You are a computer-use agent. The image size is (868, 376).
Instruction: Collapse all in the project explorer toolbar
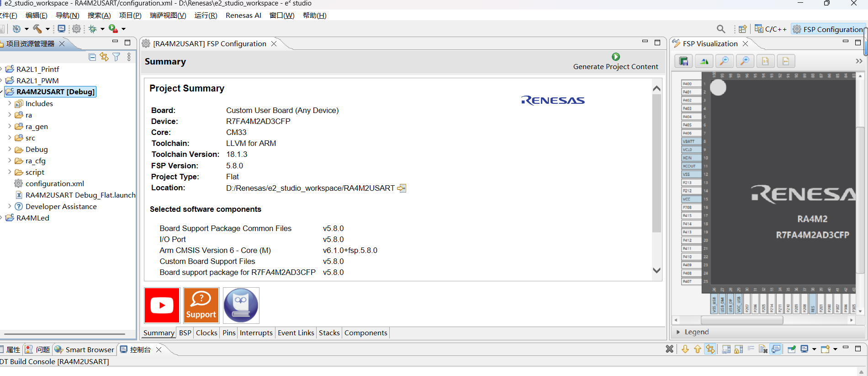(92, 57)
